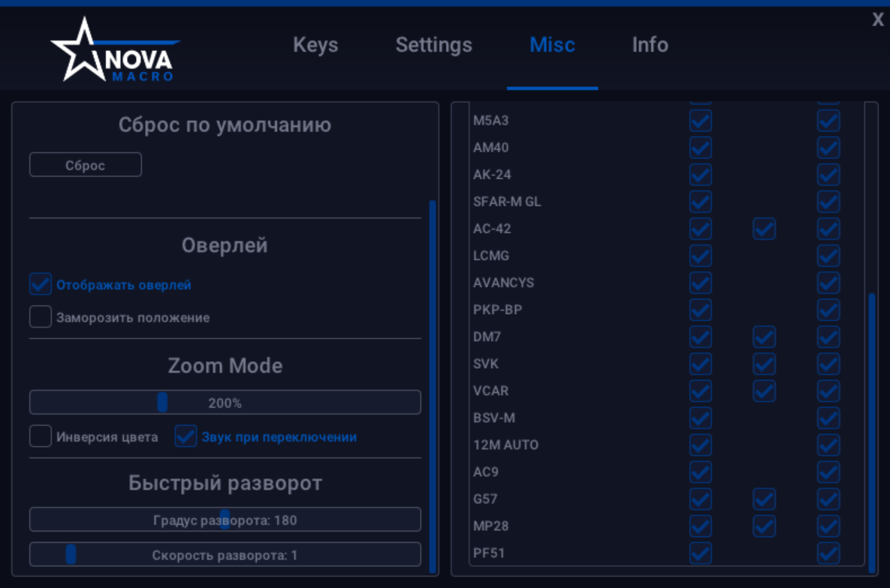Click the AVANCYS weapon name
Screen dimensions: 890x588
point(503,282)
